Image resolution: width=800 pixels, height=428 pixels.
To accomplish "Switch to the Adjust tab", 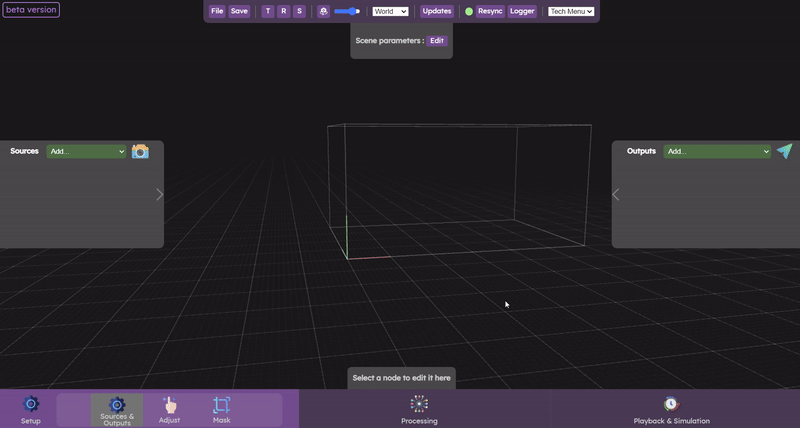I will tap(169, 410).
